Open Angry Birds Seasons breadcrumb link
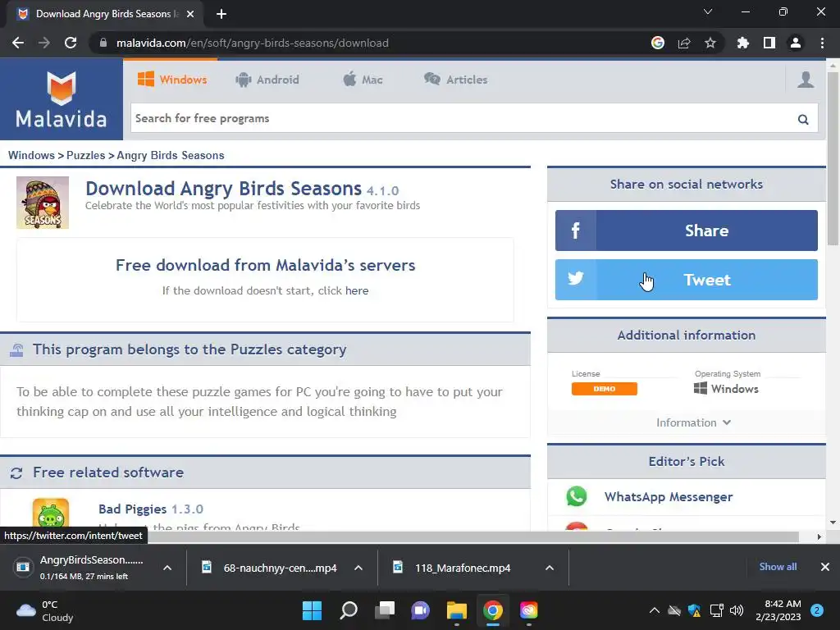Image resolution: width=840 pixels, height=630 pixels. pos(171,155)
